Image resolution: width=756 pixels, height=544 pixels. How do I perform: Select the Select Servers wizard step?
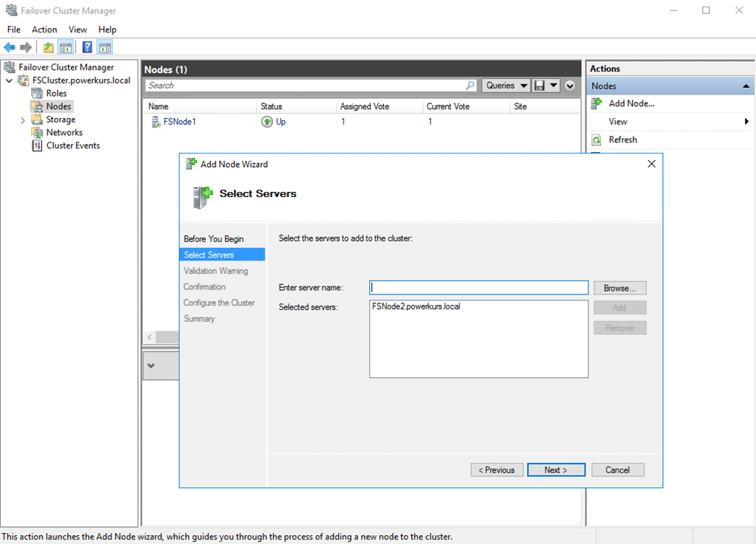pos(222,255)
